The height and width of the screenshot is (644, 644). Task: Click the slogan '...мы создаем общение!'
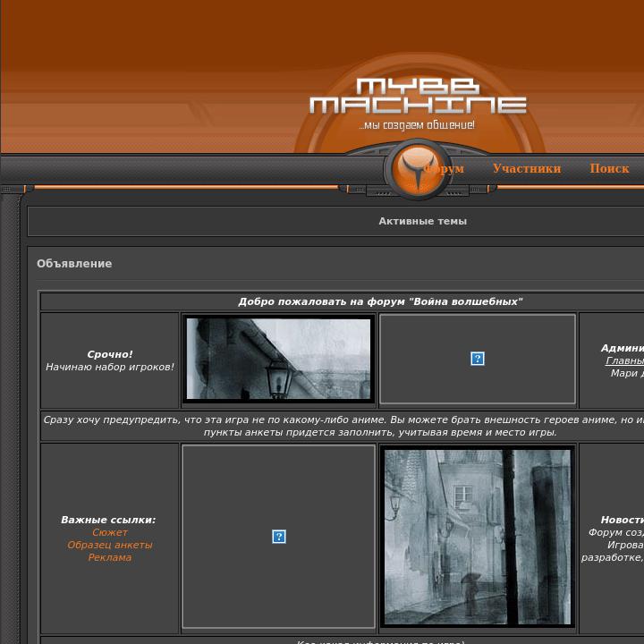(417, 125)
